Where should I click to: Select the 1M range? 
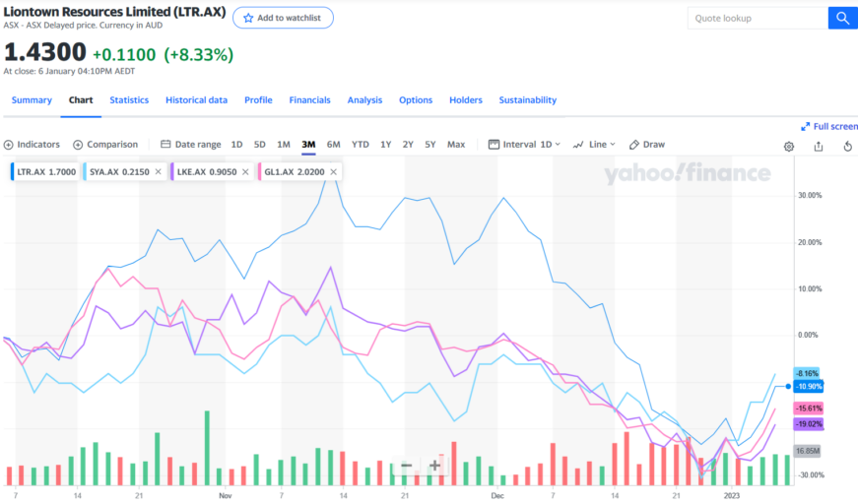[284, 145]
